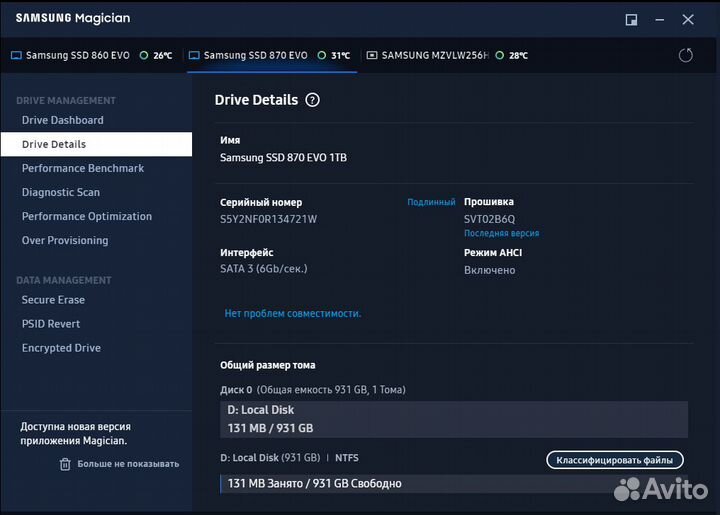The height and width of the screenshot is (515, 720).
Task: Click interface value SATA 3 (6Gb/сек.)
Action: (x=264, y=269)
